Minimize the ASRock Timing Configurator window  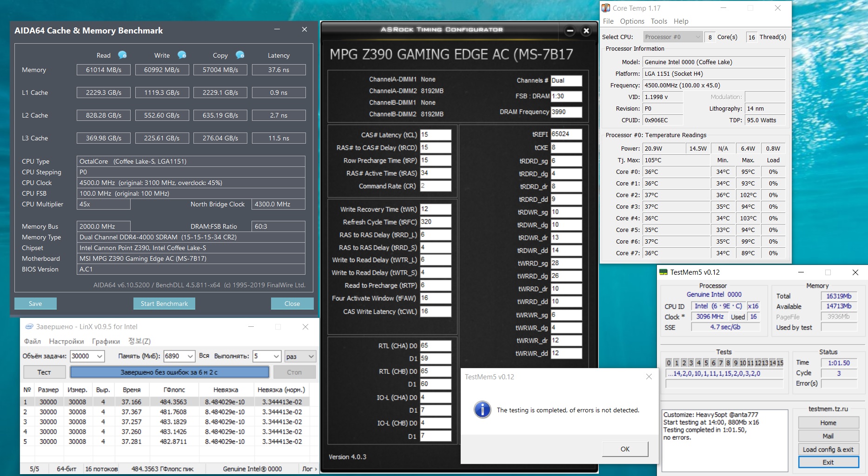(570, 31)
